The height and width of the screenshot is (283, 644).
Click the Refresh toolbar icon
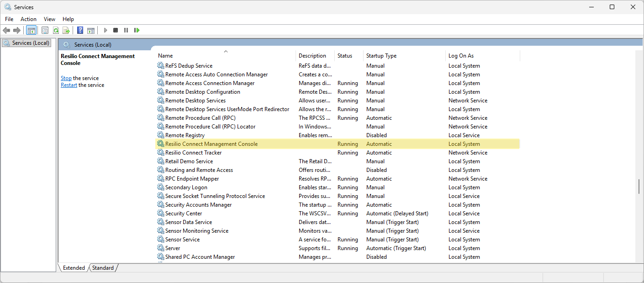coord(56,30)
